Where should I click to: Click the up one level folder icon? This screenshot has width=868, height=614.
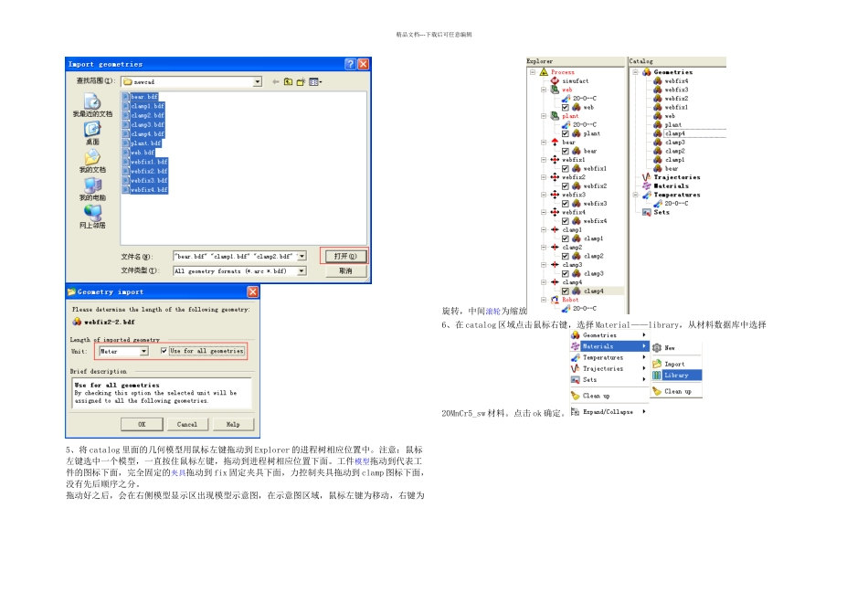[x=288, y=82]
